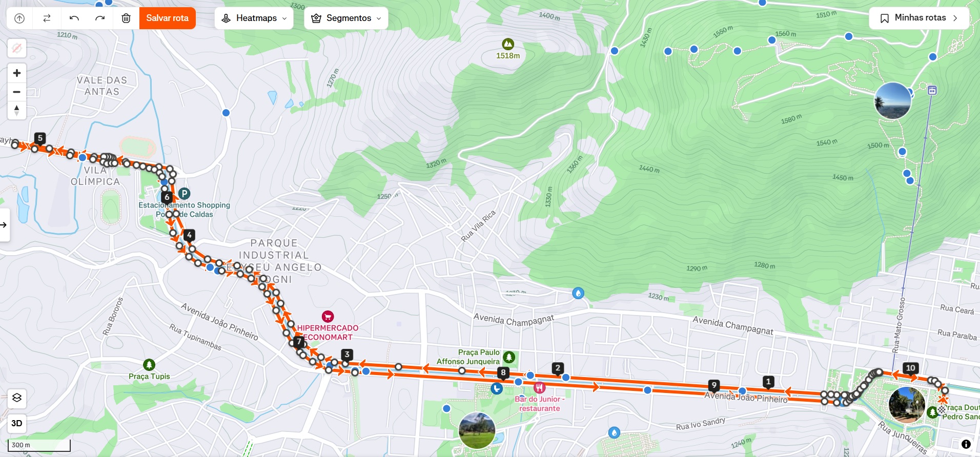Reverse route direction with the swap arrows icon
Image resolution: width=980 pixels, height=457 pixels.
(47, 18)
